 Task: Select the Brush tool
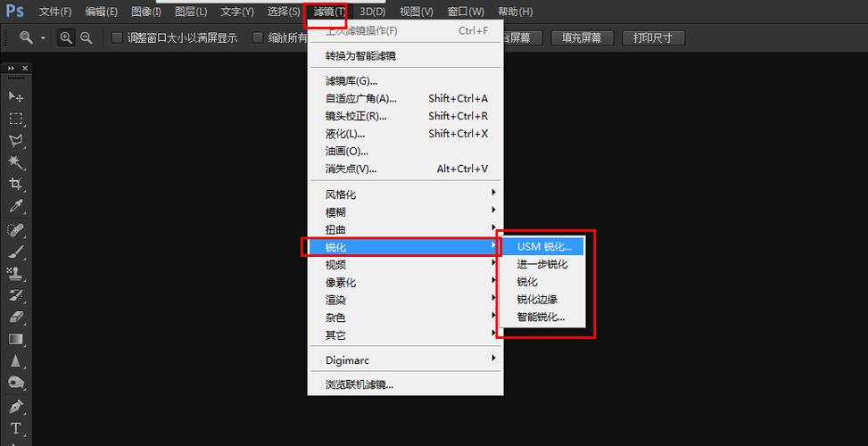coord(15,252)
